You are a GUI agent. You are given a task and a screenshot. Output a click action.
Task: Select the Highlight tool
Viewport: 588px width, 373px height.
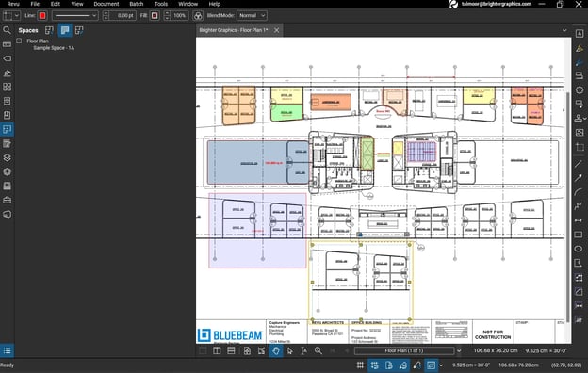coord(580,48)
